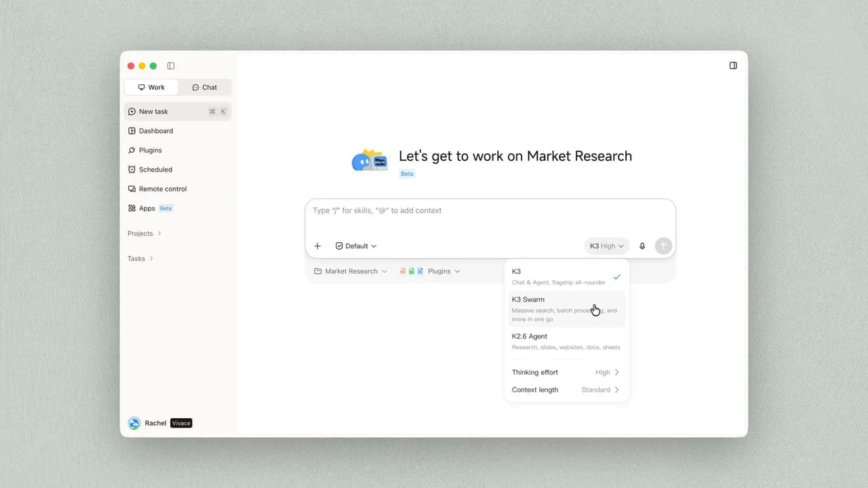Click the Chat tab bubble icon
Screen dimensions: 868x488
pos(195,87)
